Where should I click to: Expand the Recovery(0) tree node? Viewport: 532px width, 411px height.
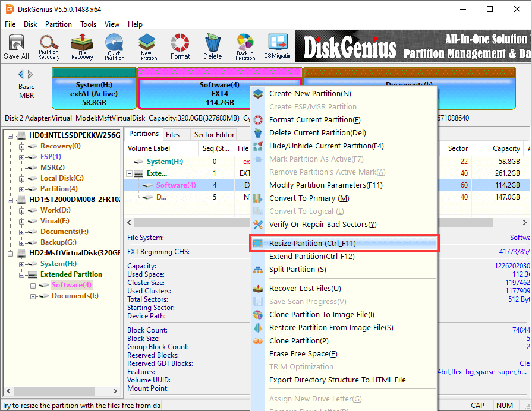22,146
